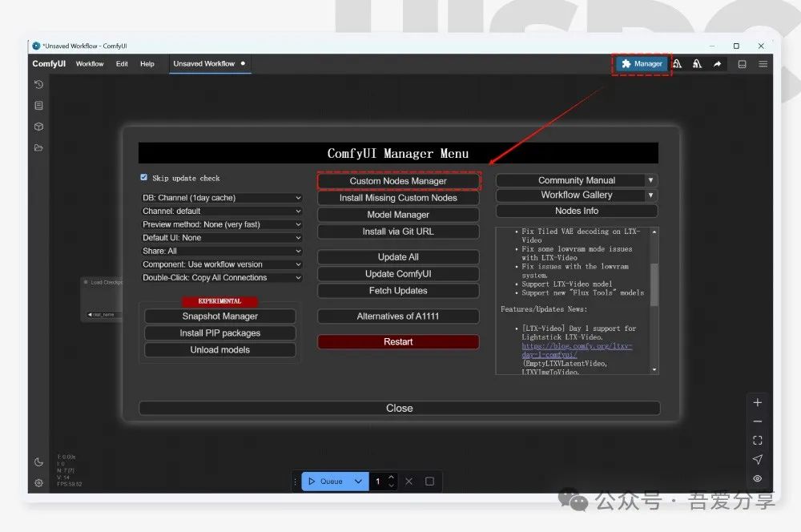801x532 pixels.
Task: Click the zoom out minus icon
Action: tap(758, 421)
